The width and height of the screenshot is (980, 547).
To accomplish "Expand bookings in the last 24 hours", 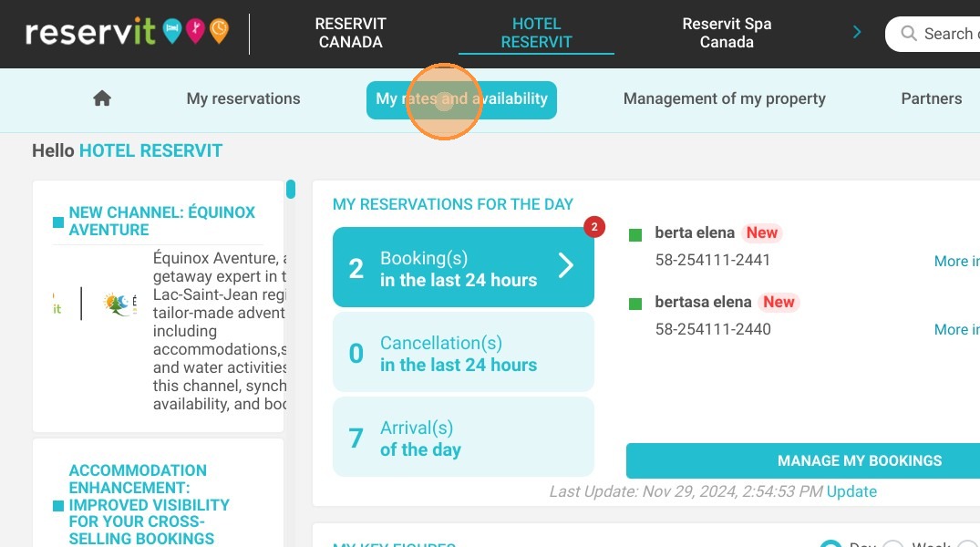I will pos(463,267).
